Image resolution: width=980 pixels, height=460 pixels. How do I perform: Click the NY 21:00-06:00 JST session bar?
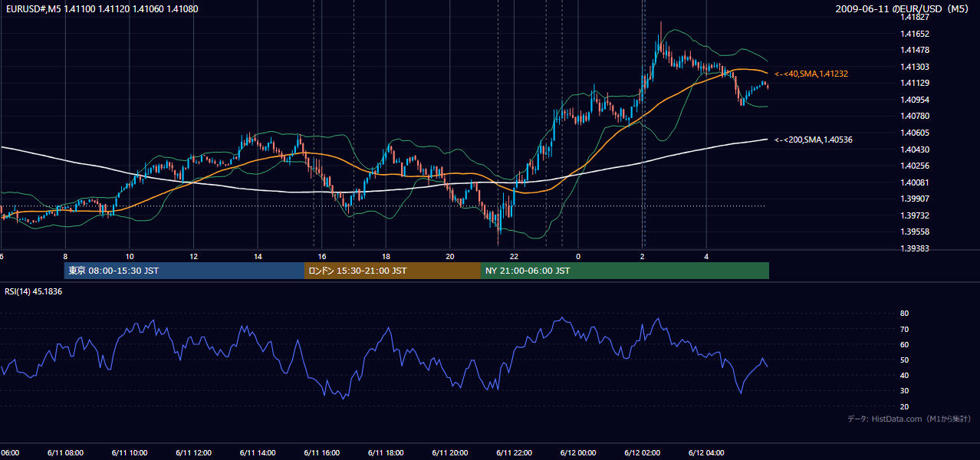coord(625,271)
